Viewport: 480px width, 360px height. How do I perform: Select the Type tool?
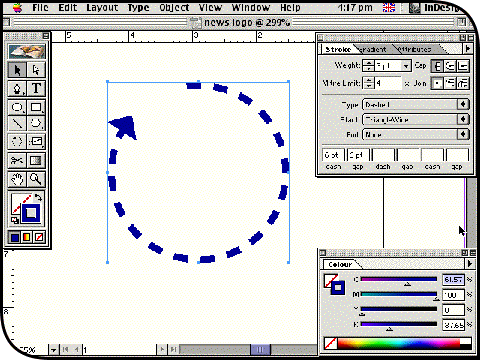(36, 89)
